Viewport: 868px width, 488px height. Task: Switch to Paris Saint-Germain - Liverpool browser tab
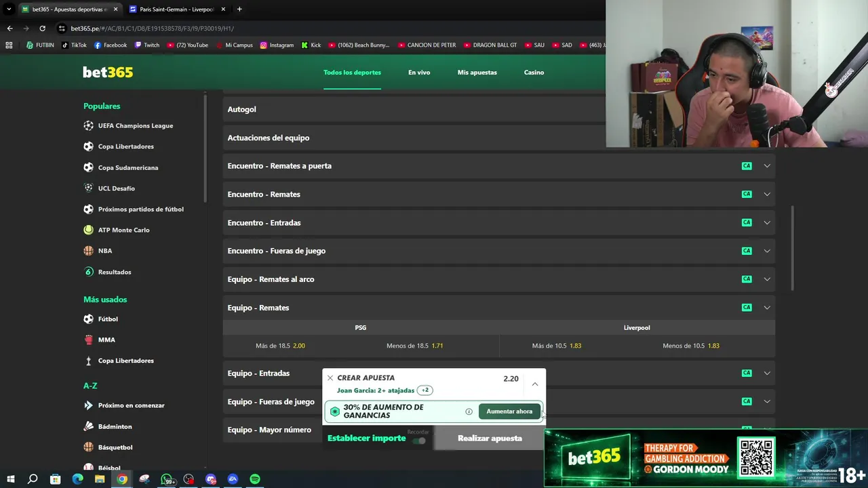point(177,9)
